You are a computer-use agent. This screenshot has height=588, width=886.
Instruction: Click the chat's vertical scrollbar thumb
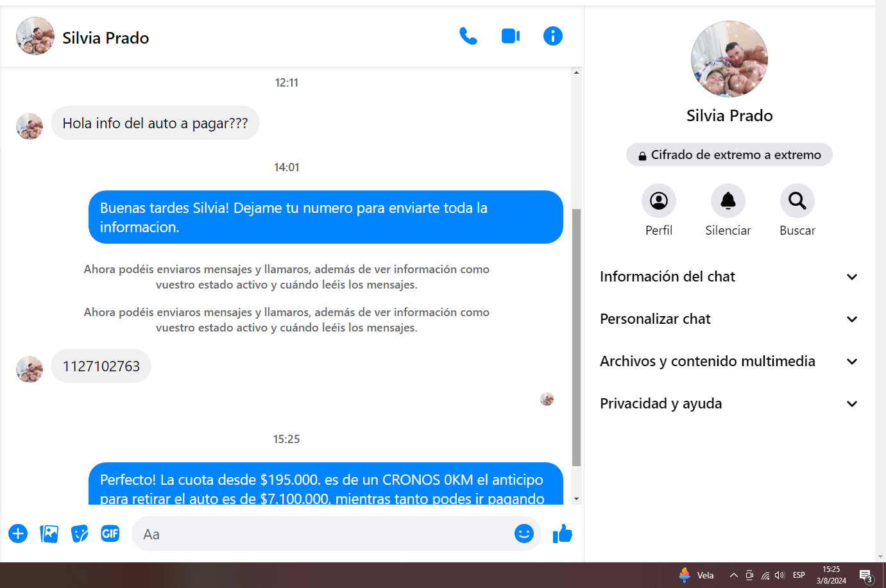click(x=576, y=337)
